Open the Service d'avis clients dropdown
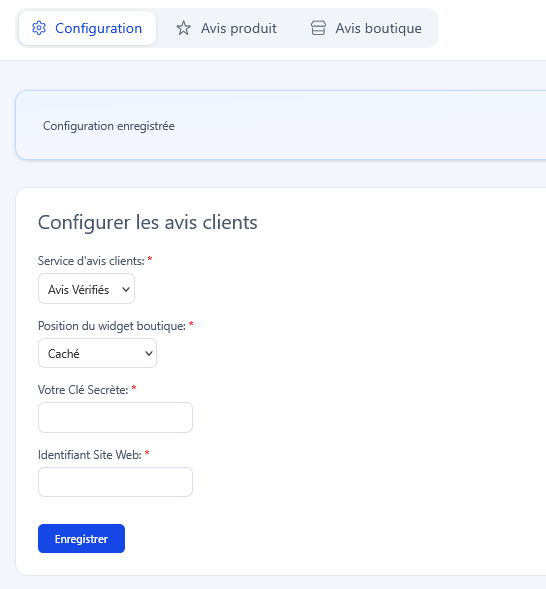The height and width of the screenshot is (589, 546). point(86,289)
